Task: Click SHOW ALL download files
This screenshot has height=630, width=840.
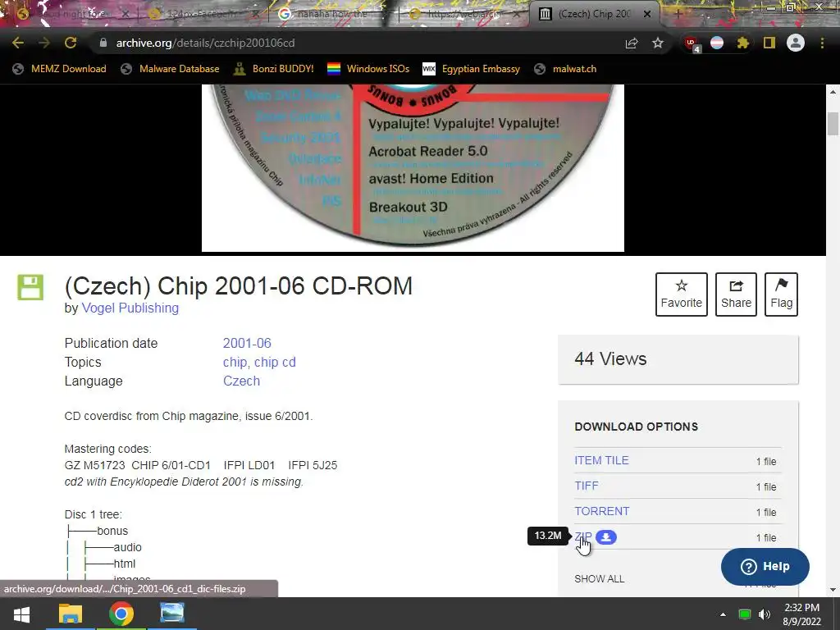Action: click(599, 578)
